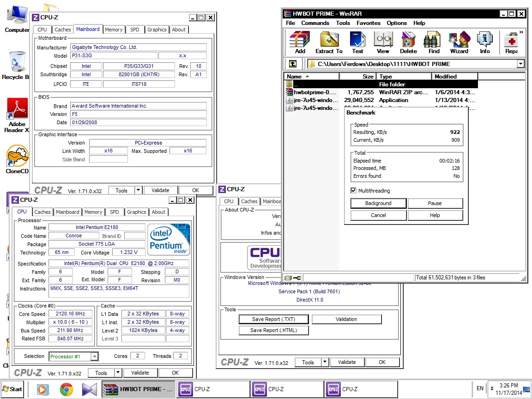Select hwbotprime ZIP archive file icon
The image size is (532, 399).
pos(290,92)
